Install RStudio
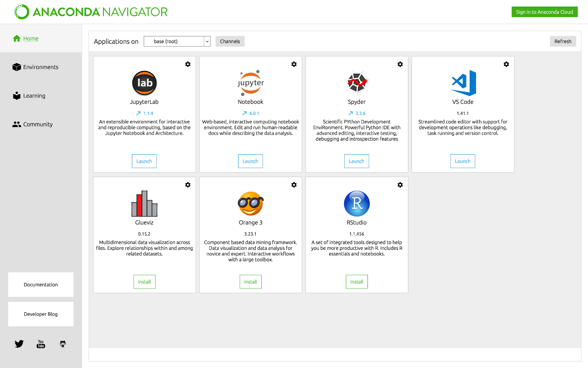The image size is (588, 368). [x=357, y=282]
